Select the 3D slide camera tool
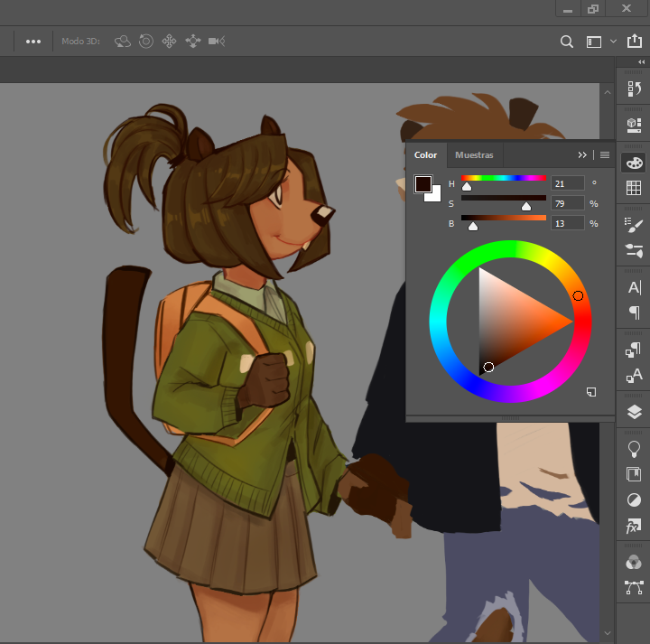This screenshot has height=644, width=650. (x=193, y=41)
